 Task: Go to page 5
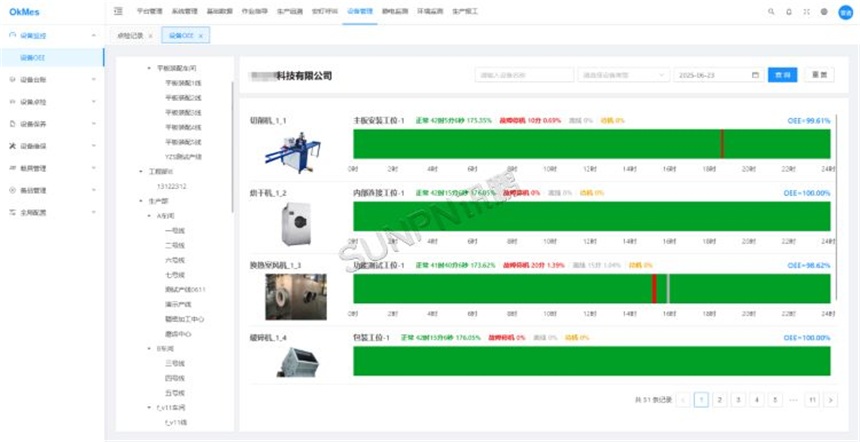(x=775, y=400)
